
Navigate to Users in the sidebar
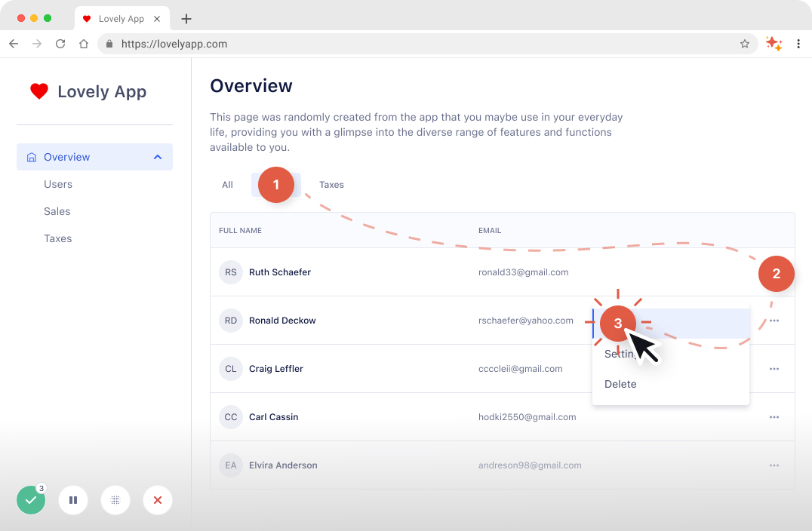(x=58, y=184)
